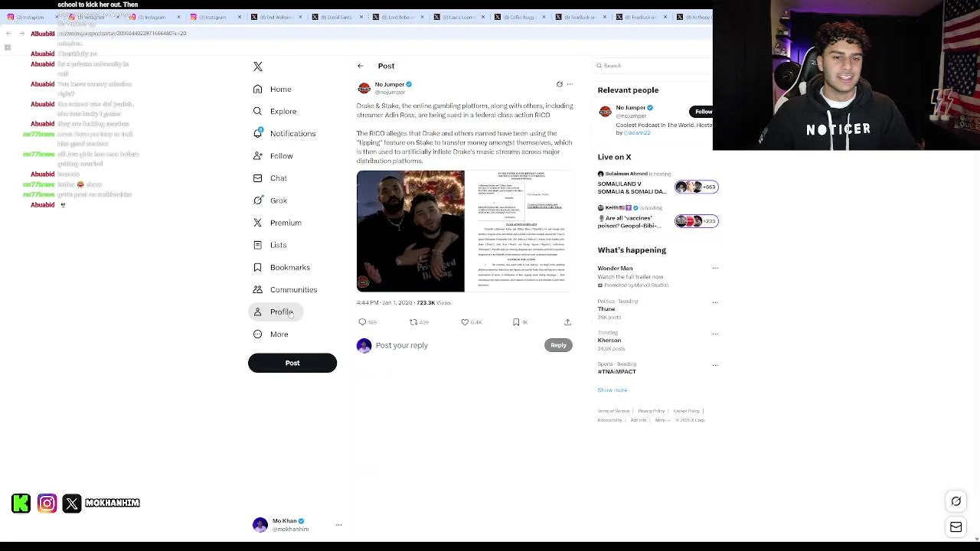Click the Profile person icon
The height and width of the screenshot is (551, 980).
click(258, 311)
